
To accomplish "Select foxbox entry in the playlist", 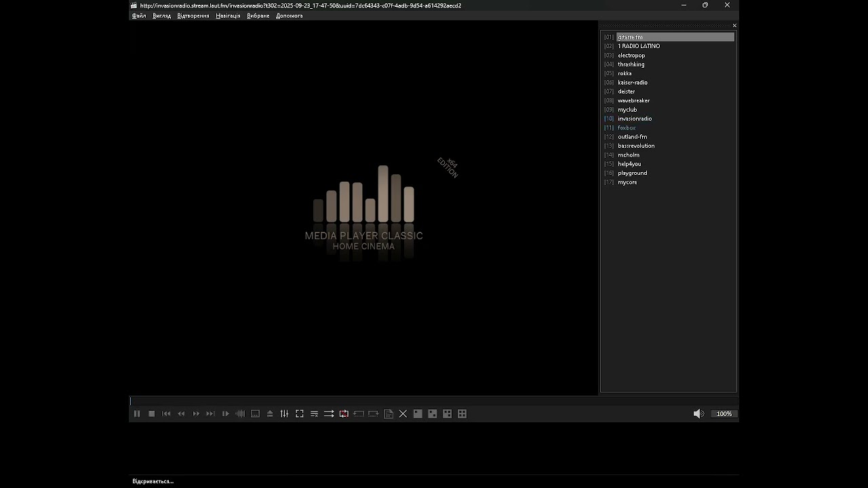I will coord(669,127).
